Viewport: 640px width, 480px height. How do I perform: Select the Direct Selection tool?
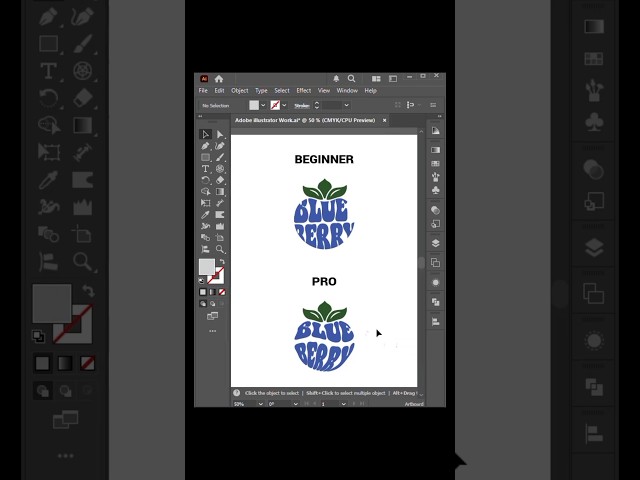tap(220, 134)
